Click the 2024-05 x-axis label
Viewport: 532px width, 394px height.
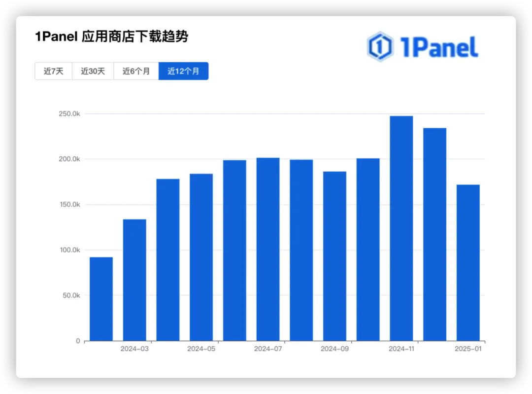(201, 349)
